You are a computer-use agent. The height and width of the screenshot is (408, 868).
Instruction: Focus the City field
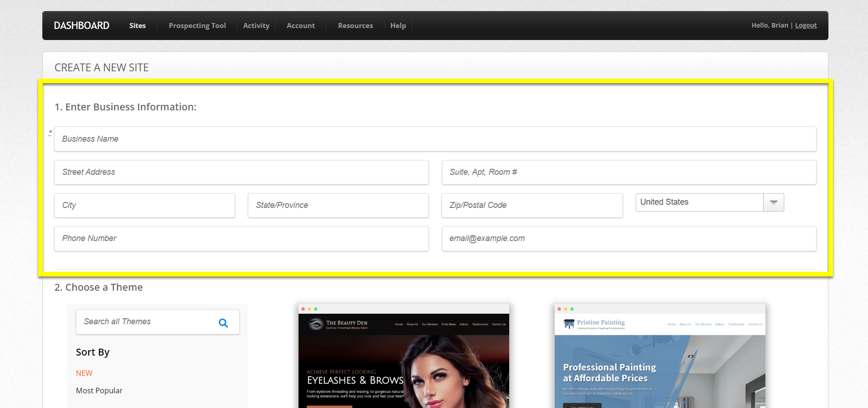coord(144,205)
